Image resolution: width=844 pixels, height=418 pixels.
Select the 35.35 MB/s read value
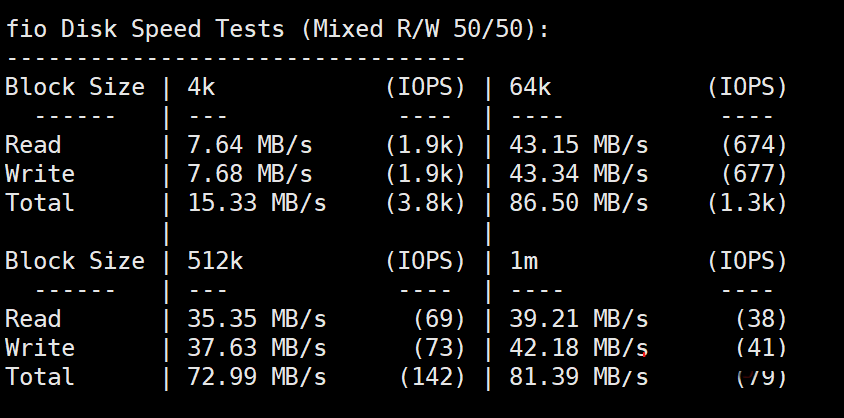click(257, 319)
